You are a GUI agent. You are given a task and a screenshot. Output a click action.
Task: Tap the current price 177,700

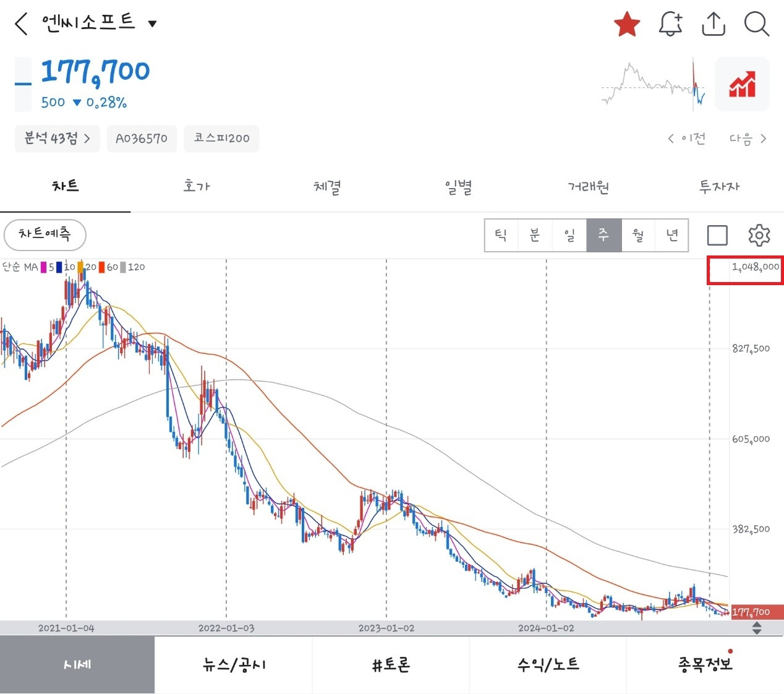(x=95, y=72)
